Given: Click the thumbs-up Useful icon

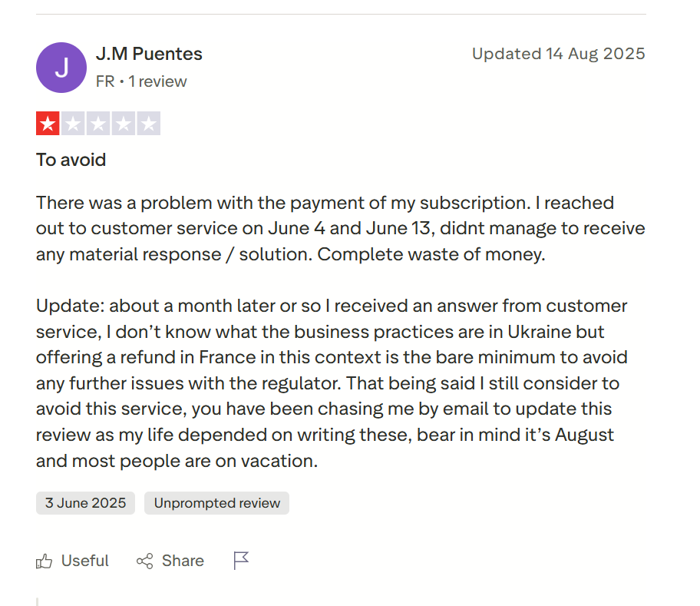Looking at the screenshot, I should 44,561.
